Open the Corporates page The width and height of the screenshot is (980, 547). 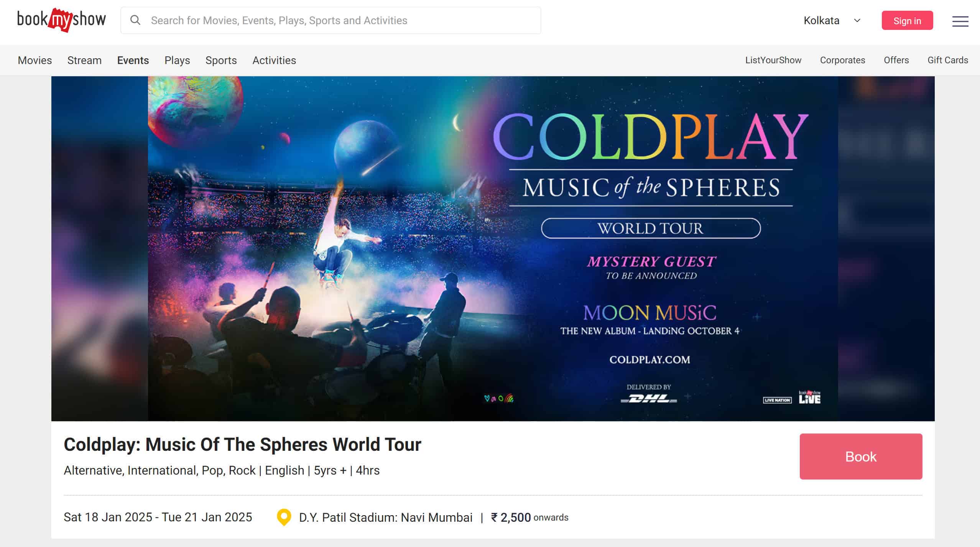(842, 60)
